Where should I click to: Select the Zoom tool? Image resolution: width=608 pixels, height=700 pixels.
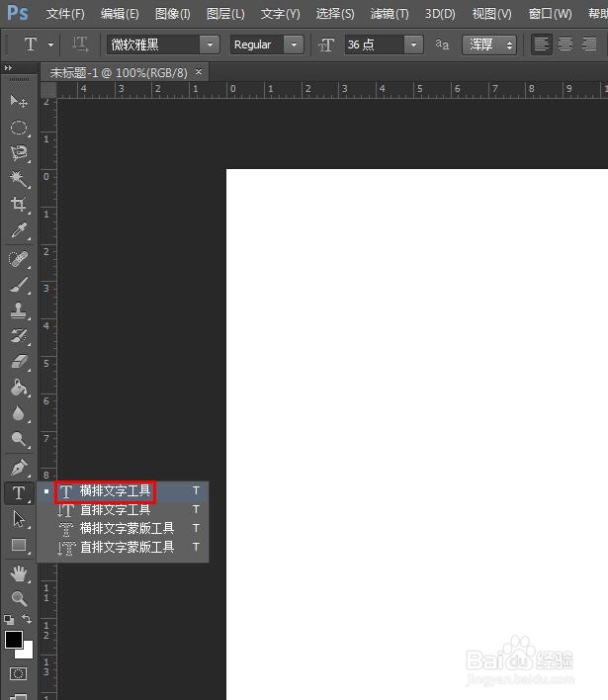coord(19,598)
